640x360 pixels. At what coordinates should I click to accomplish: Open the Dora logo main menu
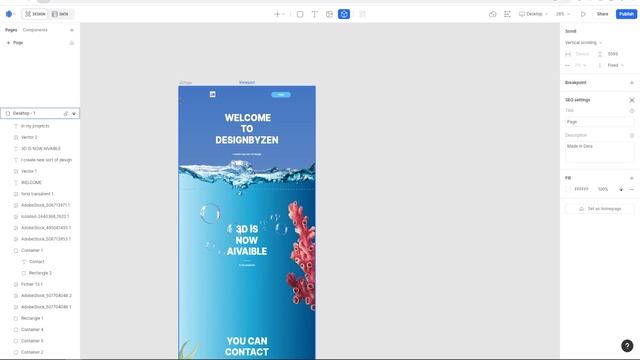(10, 14)
